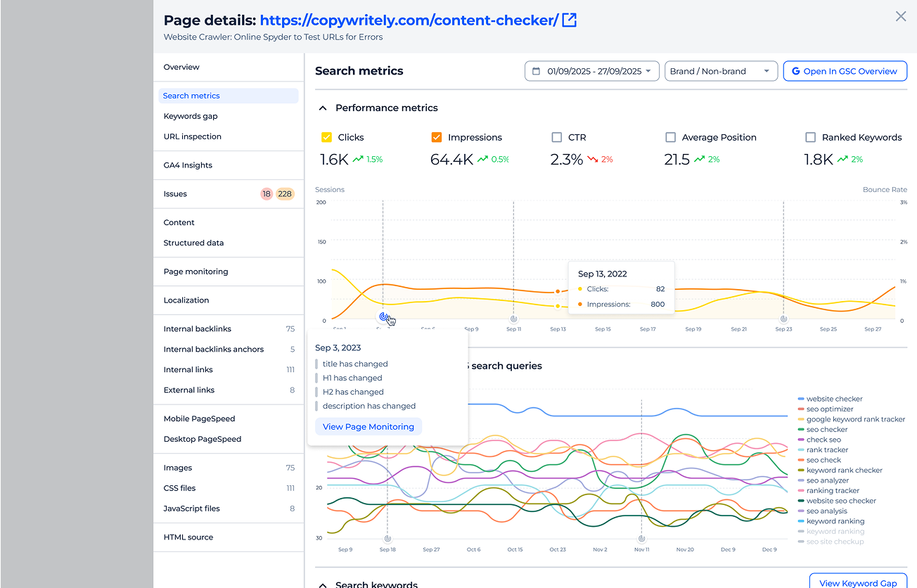This screenshot has width=917, height=588.
Task: Click the calendar icon in date range picker
Action: pos(536,71)
